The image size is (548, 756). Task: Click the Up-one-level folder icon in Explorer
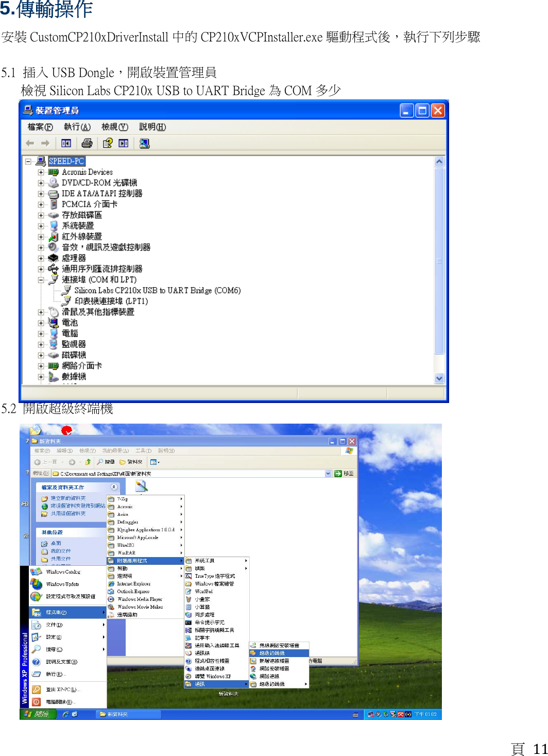click(x=88, y=461)
